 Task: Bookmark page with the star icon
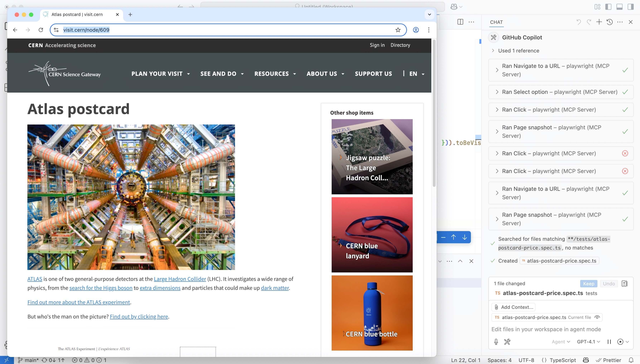[398, 30]
